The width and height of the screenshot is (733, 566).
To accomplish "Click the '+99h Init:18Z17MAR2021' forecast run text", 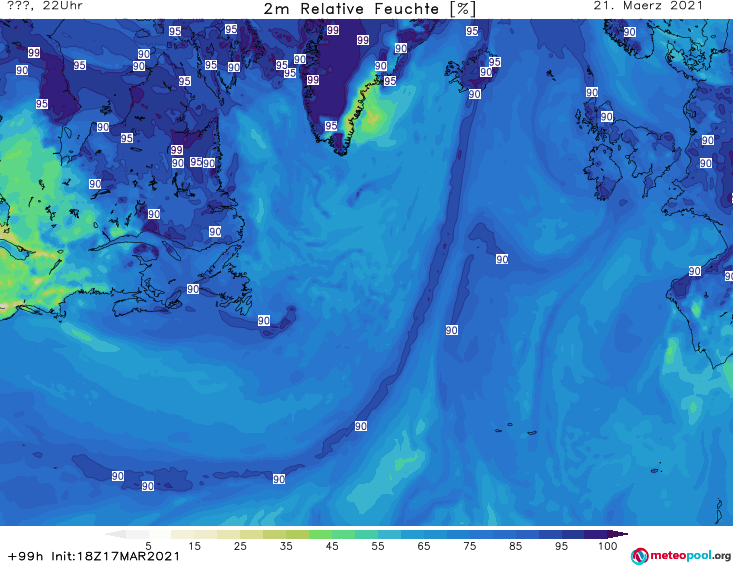I will pos(94,556).
